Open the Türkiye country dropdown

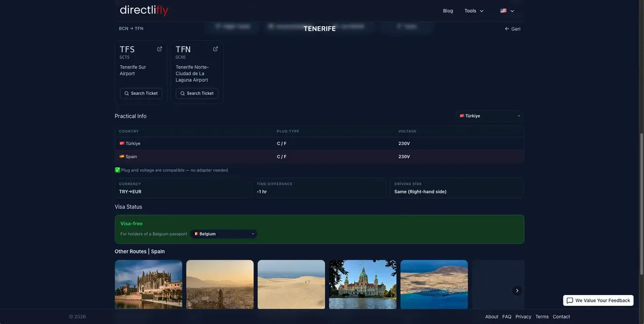pyautogui.click(x=489, y=116)
